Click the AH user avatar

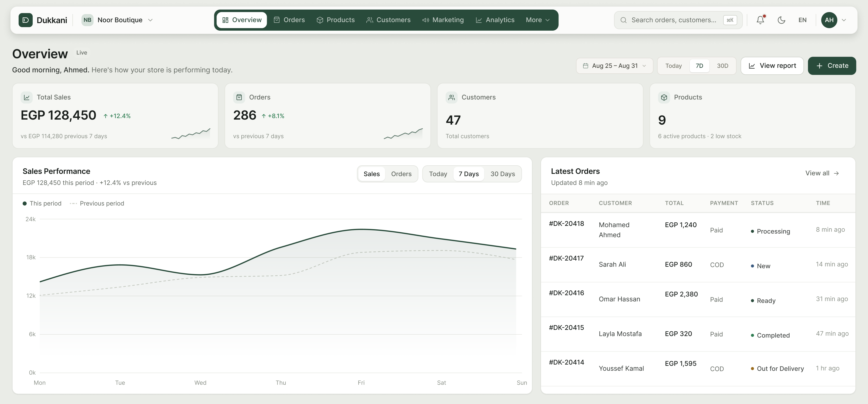[829, 20]
